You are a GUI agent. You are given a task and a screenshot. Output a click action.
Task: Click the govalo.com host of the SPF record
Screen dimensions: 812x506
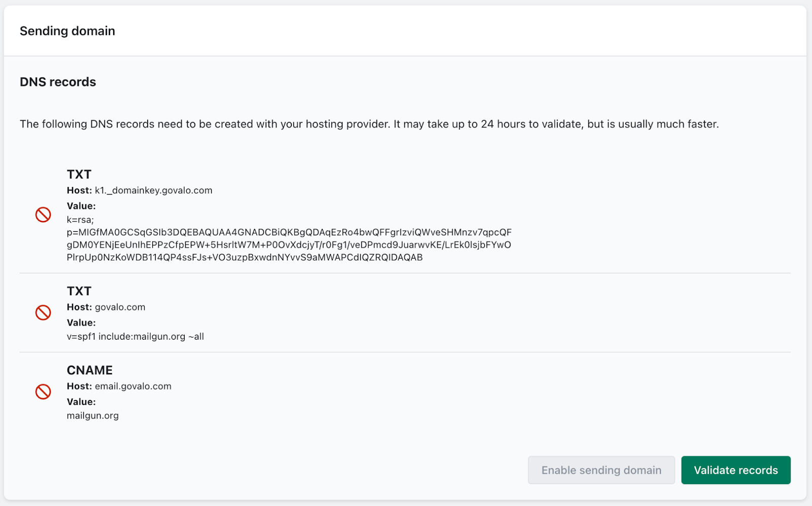tap(120, 307)
